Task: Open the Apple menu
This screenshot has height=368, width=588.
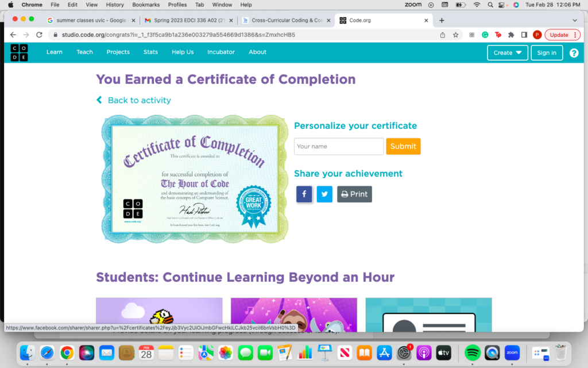Action: [x=10, y=5]
